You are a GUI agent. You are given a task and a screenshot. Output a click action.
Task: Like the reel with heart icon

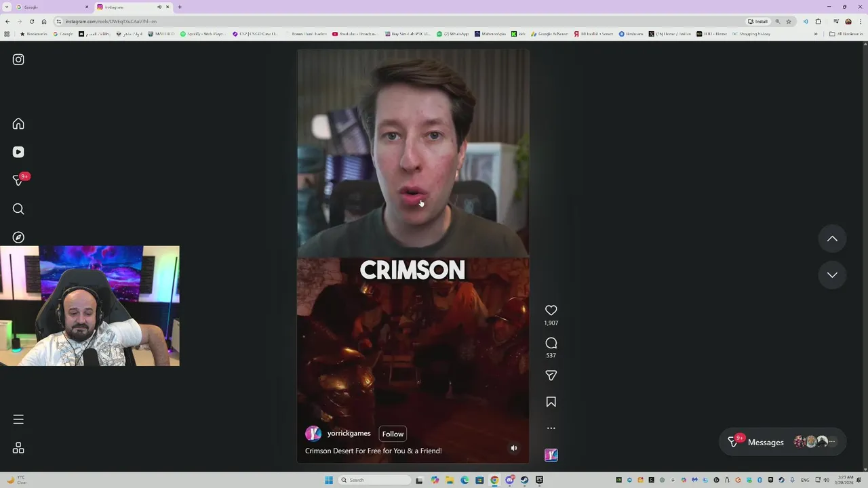pos(551,310)
